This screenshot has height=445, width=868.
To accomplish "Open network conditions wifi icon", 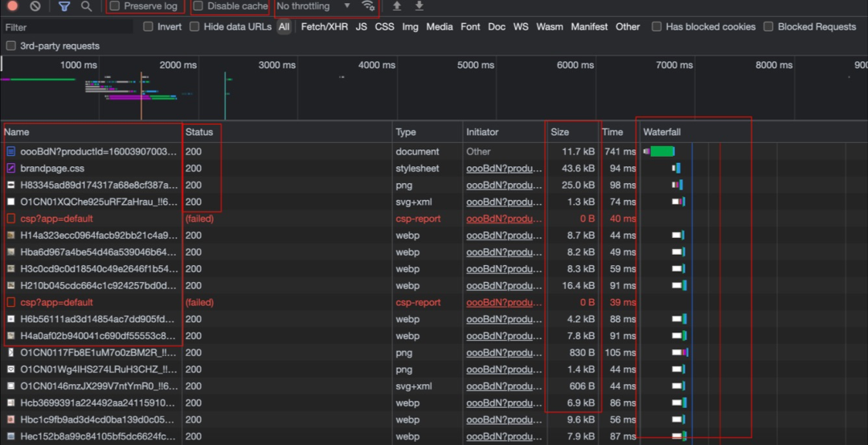I will pyautogui.click(x=368, y=6).
